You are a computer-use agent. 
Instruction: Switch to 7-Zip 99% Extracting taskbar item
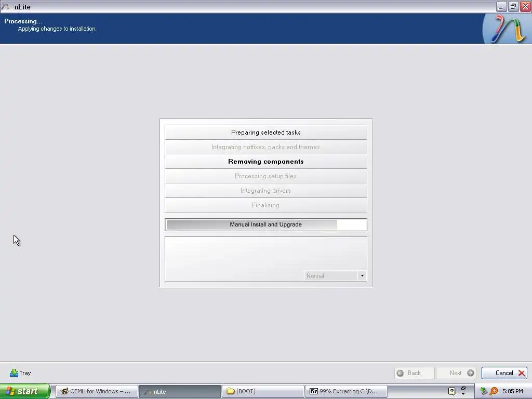(x=346, y=391)
